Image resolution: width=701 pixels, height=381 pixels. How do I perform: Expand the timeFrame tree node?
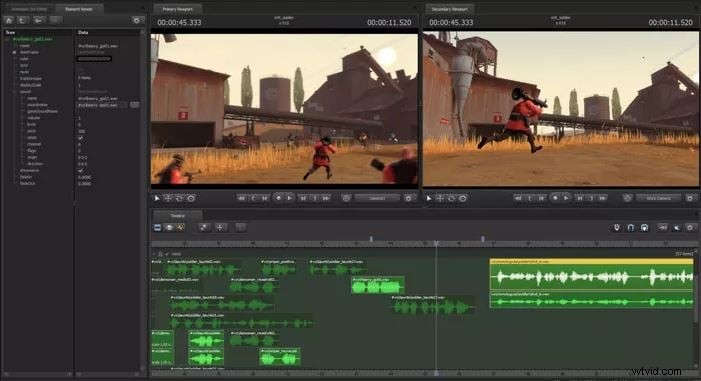[x=15, y=52]
